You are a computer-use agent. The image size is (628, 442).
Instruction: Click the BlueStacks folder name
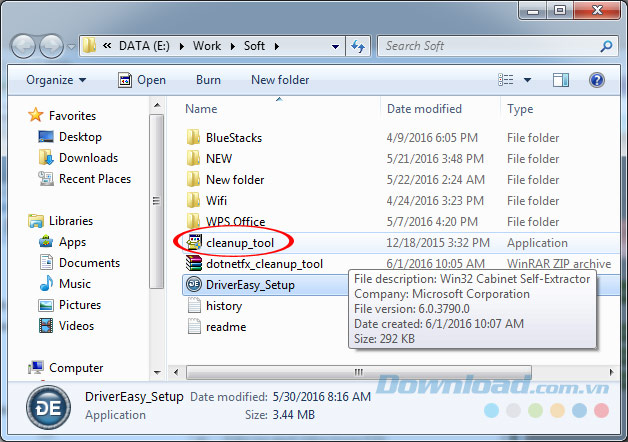coord(234,138)
